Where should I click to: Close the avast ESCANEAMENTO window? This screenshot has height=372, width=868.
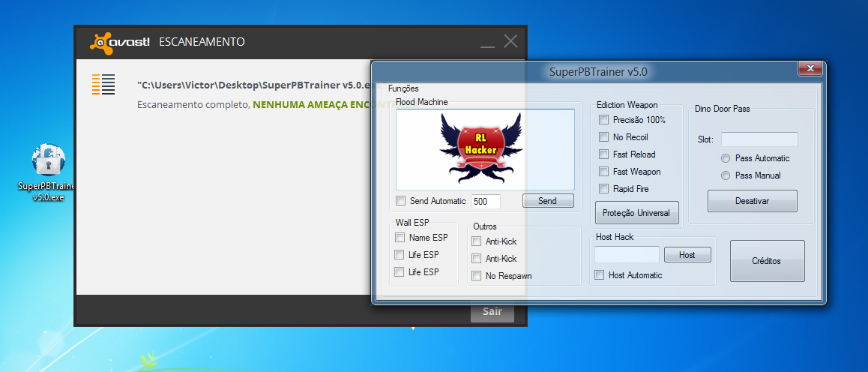pos(510,41)
